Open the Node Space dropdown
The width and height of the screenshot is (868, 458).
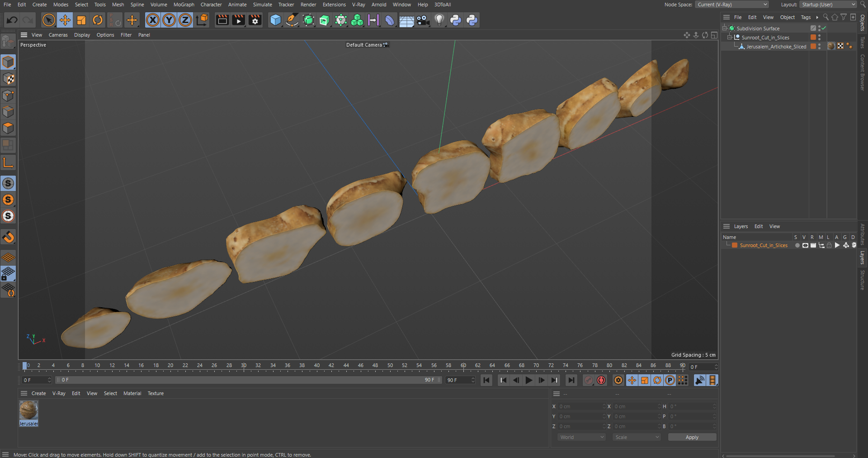click(732, 5)
